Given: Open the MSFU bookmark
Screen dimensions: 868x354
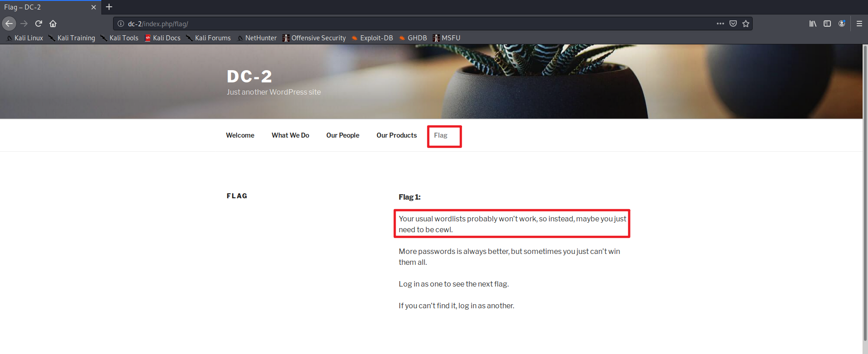Looking at the screenshot, I should [x=447, y=38].
